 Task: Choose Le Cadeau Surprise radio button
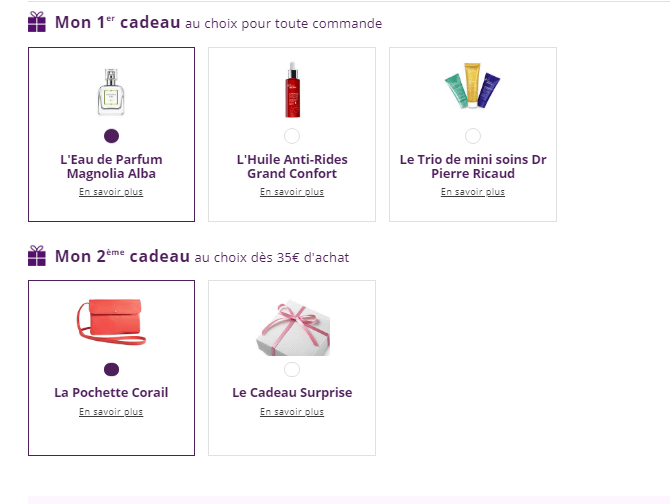tap(292, 369)
